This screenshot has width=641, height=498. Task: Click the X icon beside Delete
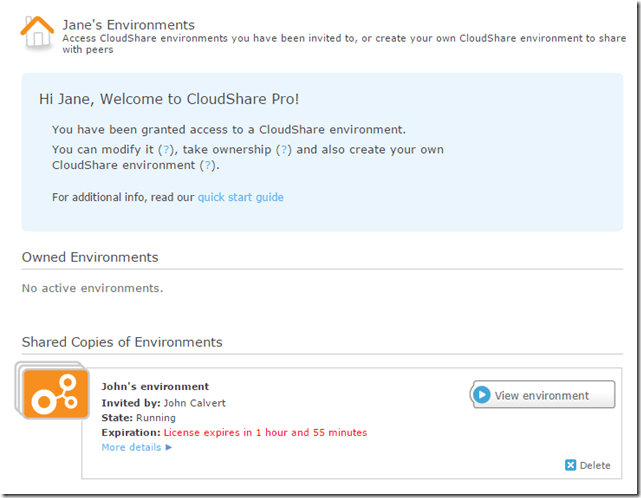[570, 465]
